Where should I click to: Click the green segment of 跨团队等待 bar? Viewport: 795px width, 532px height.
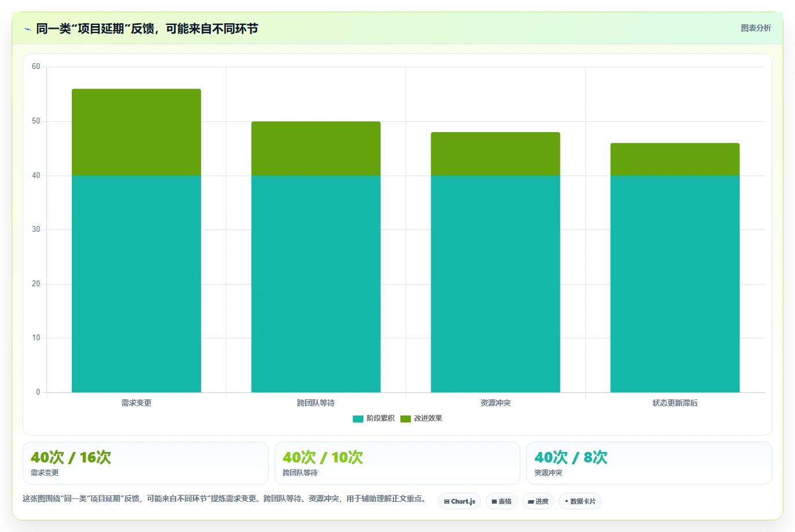pos(316,148)
